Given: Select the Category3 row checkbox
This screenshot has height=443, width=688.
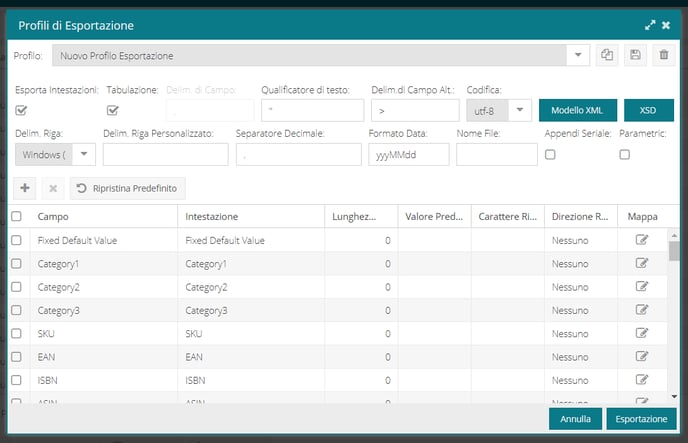Looking at the screenshot, I should (x=16, y=310).
